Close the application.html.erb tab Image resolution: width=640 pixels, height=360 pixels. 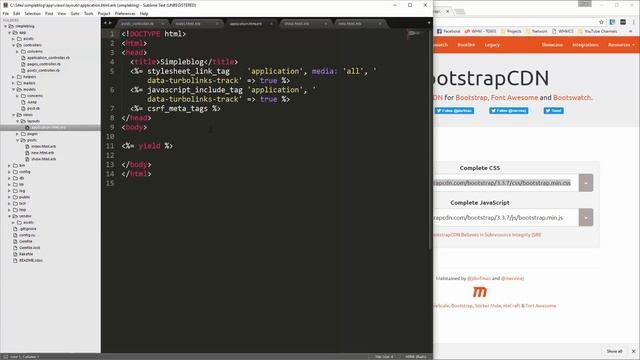coord(271,24)
